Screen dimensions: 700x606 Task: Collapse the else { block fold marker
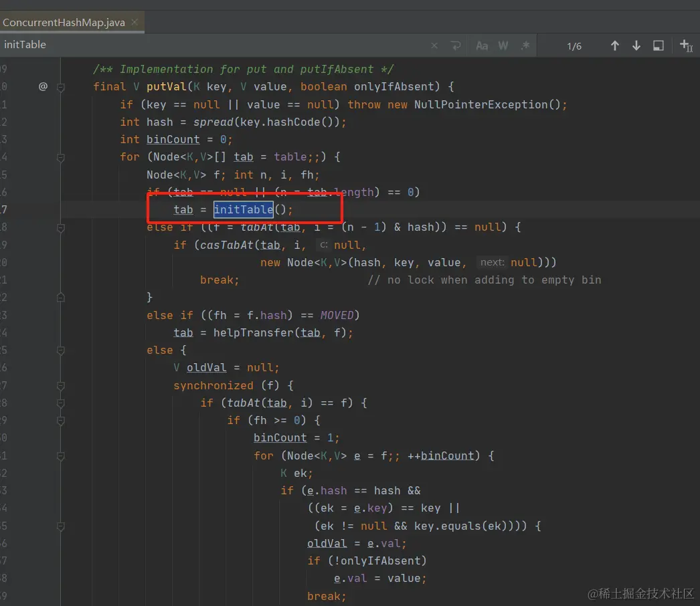(x=61, y=350)
